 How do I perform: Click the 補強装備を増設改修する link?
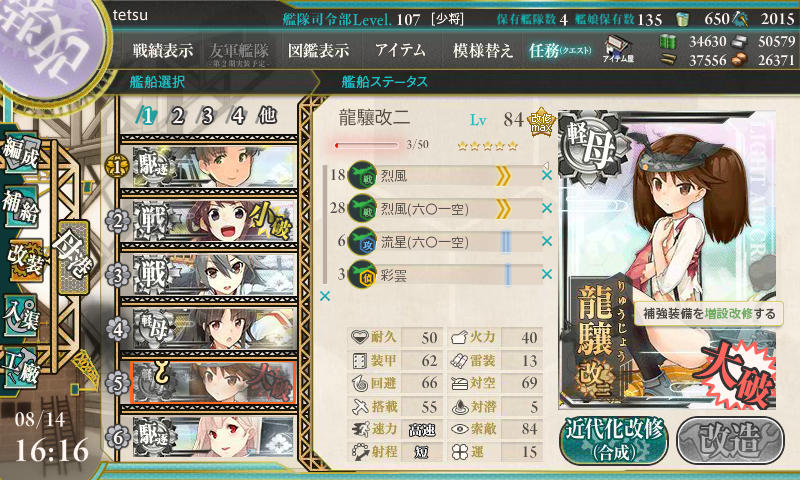(709, 313)
